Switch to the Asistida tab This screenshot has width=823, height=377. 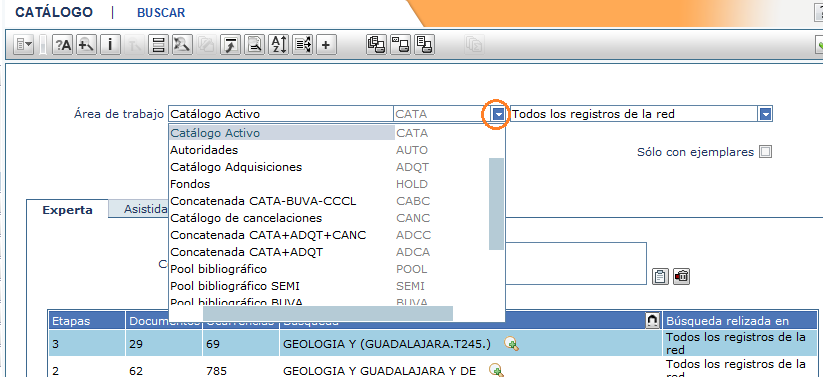coord(146,209)
